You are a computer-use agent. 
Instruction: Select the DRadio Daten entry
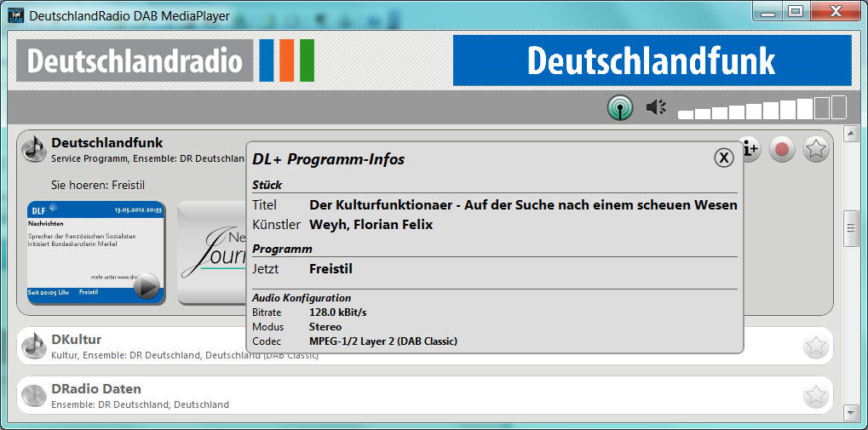click(424, 395)
